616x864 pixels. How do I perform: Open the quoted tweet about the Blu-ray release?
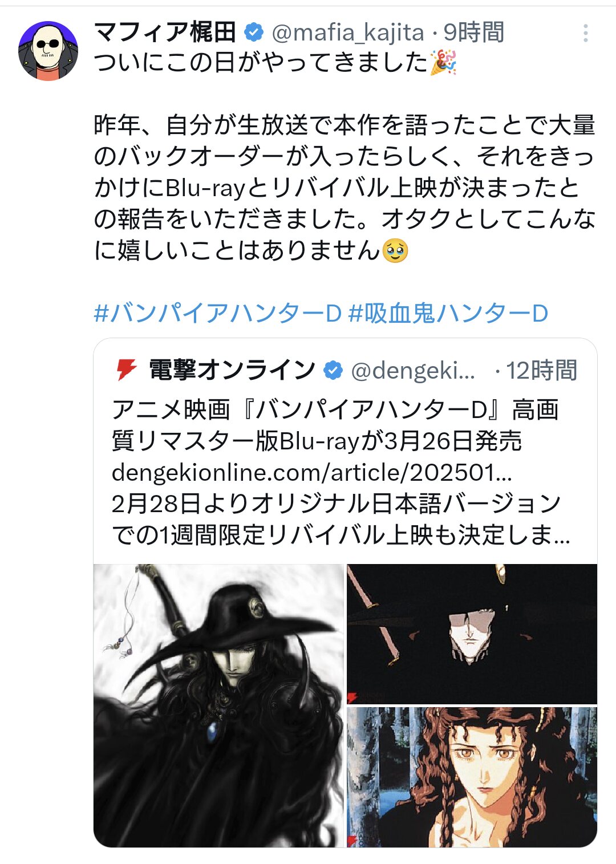point(345,593)
